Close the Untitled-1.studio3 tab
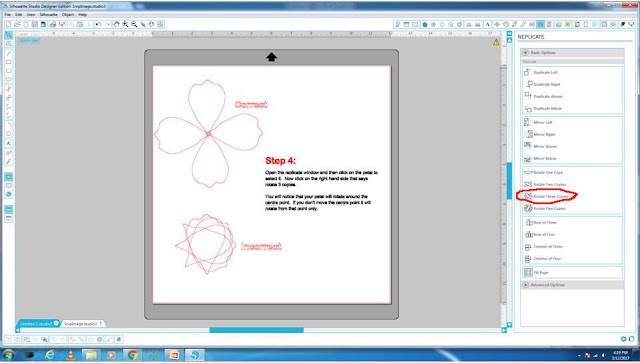Image resolution: width=640 pixels, height=363 pixels. click(x=56, y=323)
